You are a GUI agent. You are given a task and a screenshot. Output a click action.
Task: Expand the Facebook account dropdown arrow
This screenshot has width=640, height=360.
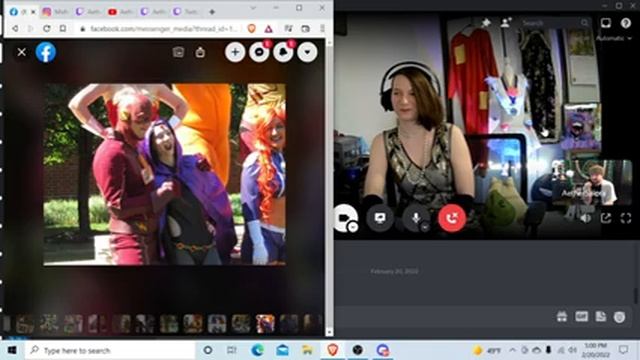pos(307,52)
